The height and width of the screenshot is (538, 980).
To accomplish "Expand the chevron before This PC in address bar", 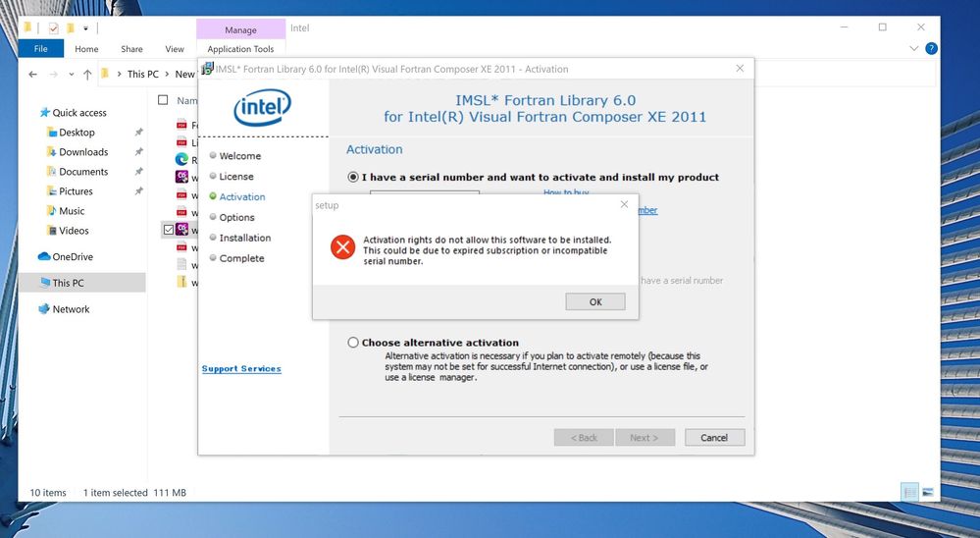I will (119, 74).
